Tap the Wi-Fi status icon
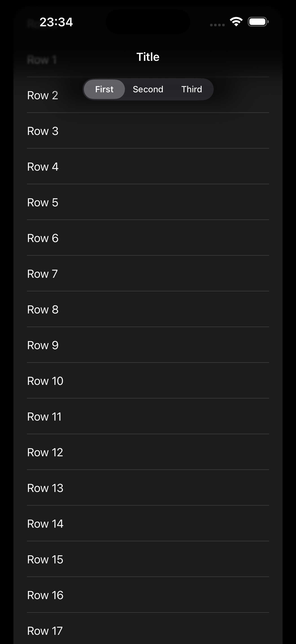The width and height of the screenshot is (296, 644). (x=236, y=22)
